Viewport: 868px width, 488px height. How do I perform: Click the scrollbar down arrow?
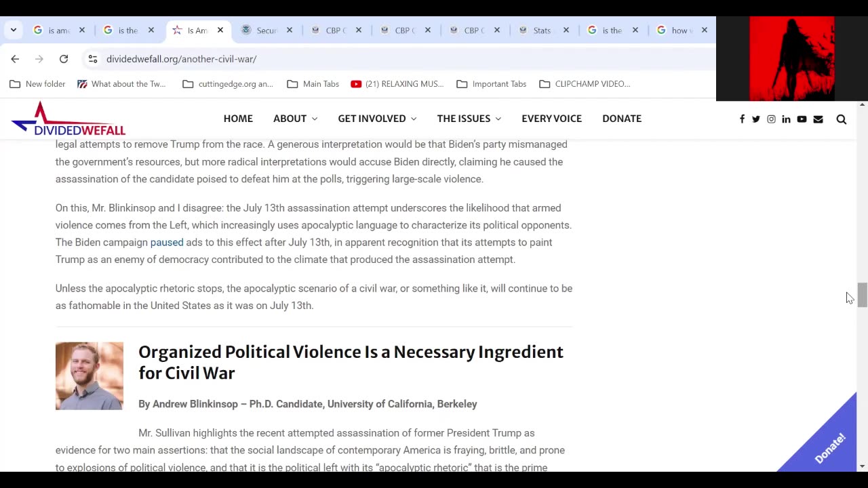(x=862, y=466)
